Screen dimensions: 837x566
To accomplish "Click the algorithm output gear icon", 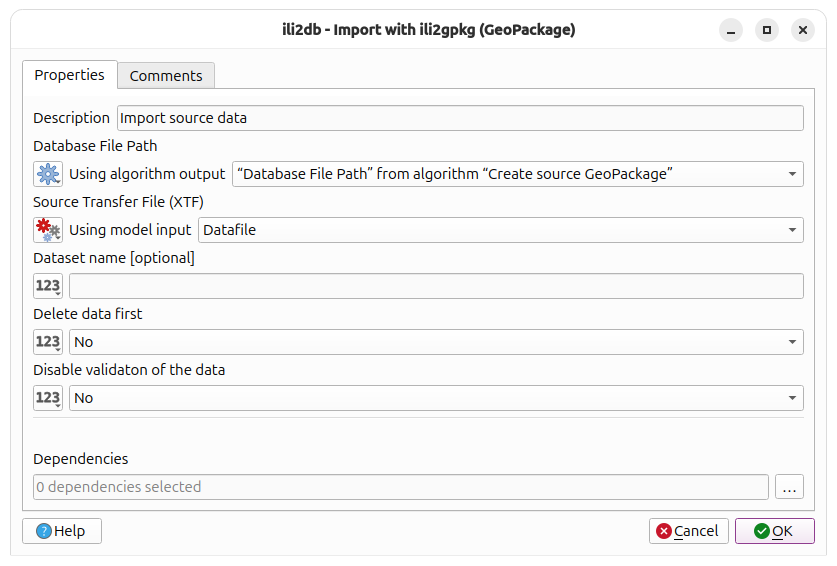I will [48, 174].
